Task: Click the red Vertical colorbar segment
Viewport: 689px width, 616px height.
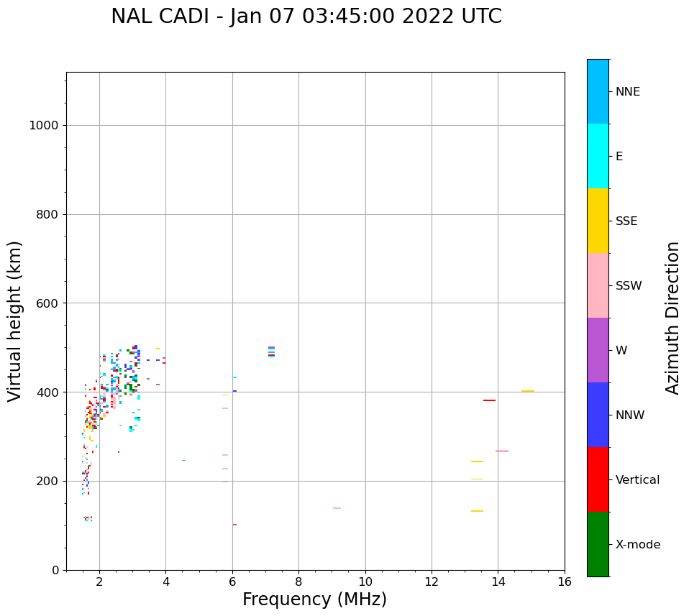Action: coord(598,479)
